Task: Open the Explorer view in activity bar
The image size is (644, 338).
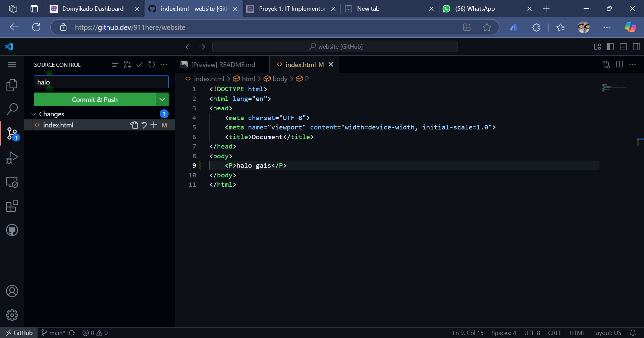Action: tap(12, 85)
